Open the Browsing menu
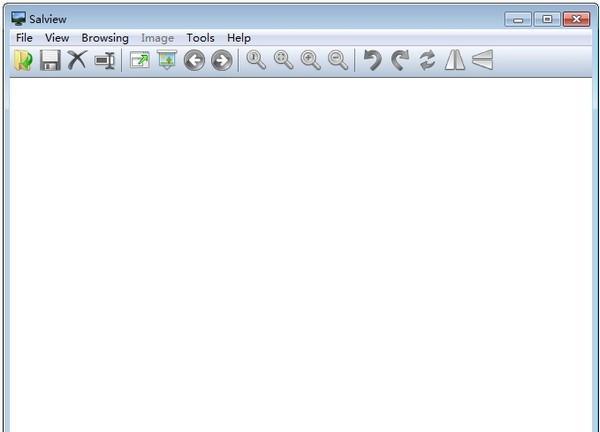The width and height of the screenshot is (600, 432). tap(105, 38)
